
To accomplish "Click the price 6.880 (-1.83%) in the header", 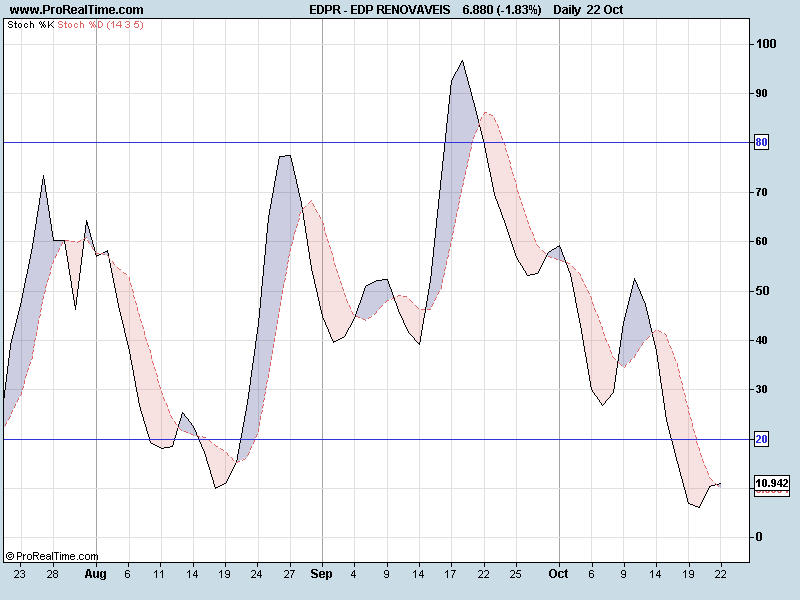I will (x=502, y=10).
